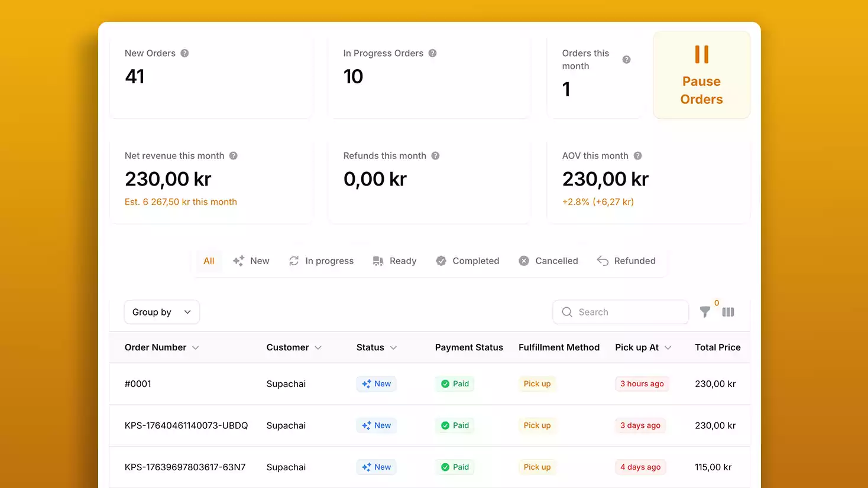
Task: Select the Completed orders tab
Action: click(x=468, y=261)
